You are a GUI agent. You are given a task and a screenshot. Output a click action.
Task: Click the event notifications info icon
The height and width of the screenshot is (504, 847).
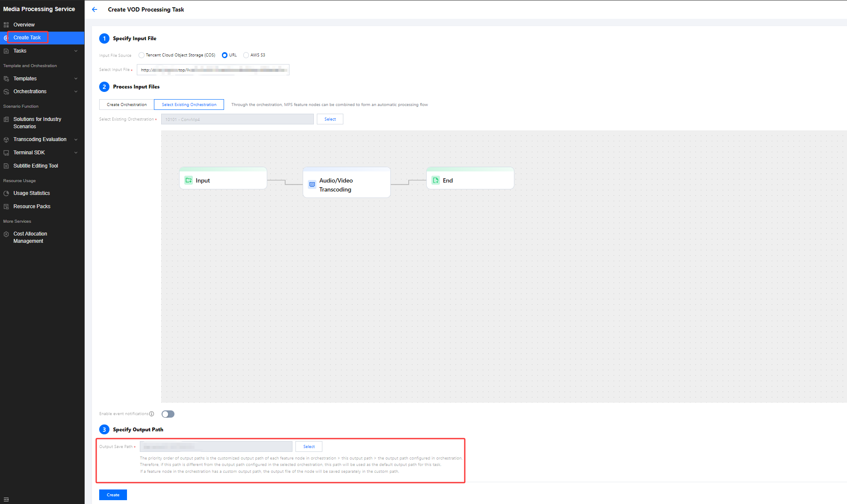[x=152, y=414]
